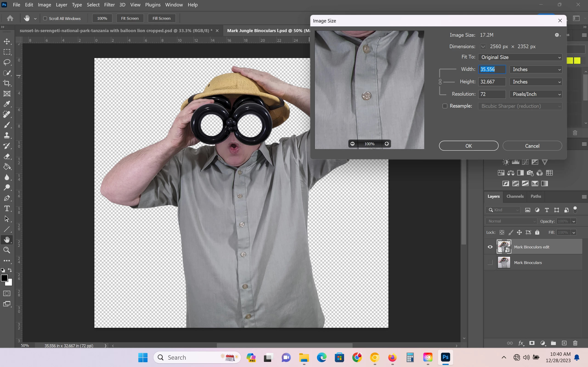Hide the Mark Binoculors edit layer
This screenshot has width=588, height=367.
(x=490, y=247)
